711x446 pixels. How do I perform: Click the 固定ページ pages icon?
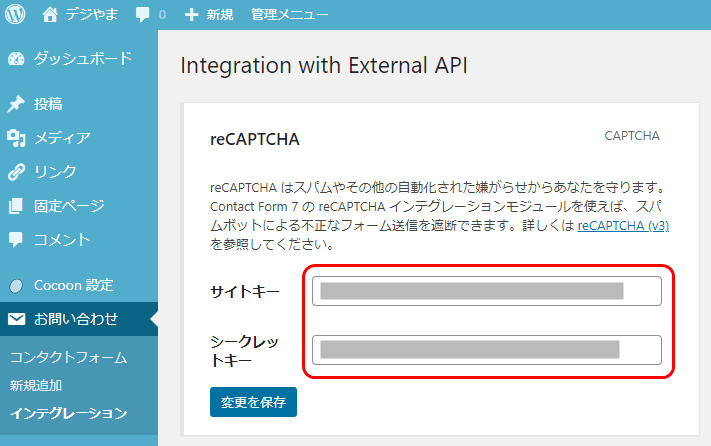point(16,206)
